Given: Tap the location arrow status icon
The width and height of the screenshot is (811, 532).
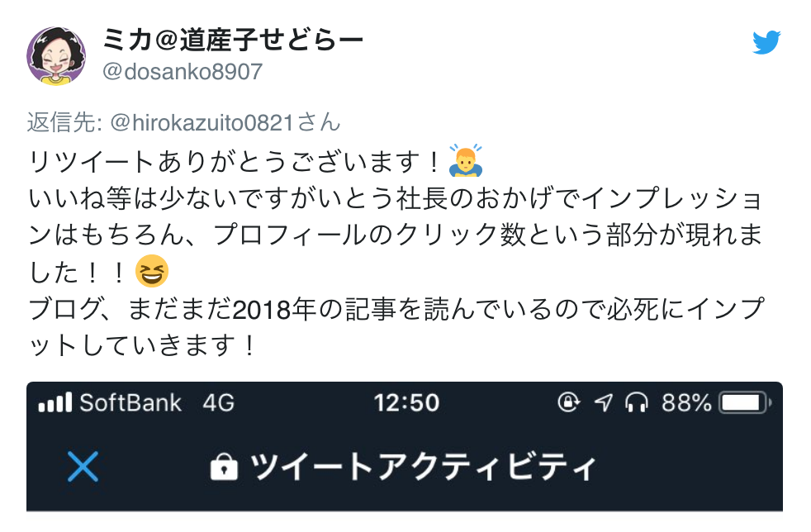Looking at the screenshot, I should [603, 402].
